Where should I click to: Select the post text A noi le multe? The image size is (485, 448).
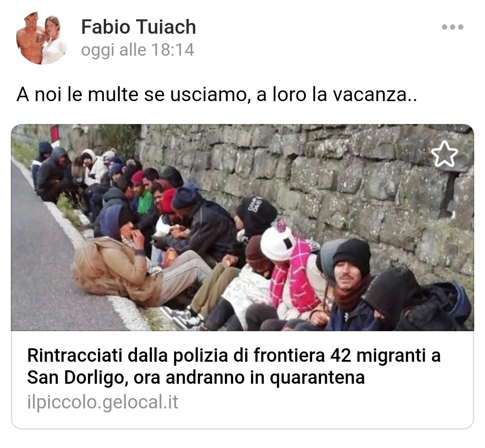click(216, 94)
